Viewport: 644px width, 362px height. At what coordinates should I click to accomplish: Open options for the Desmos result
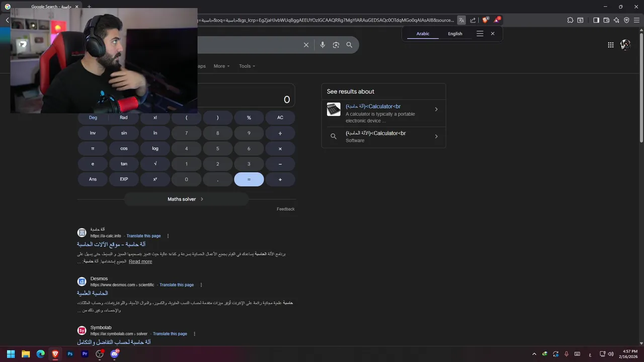click(201, 285)
